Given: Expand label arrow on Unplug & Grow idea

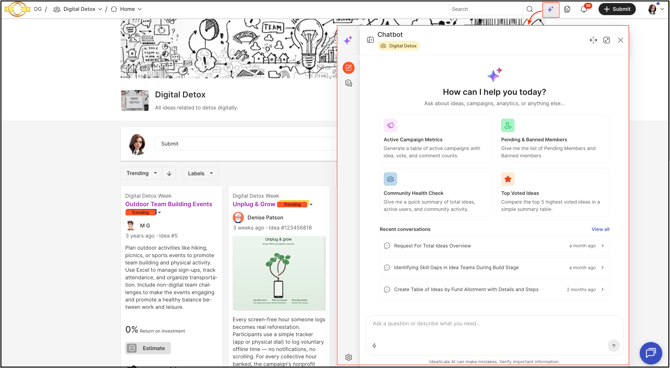Looking at the screenshot, I should (311, 205).
